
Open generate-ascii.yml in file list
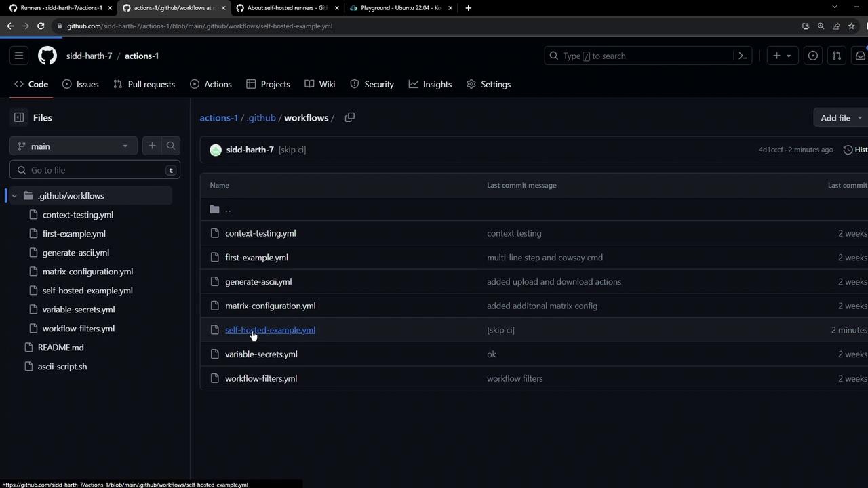pyautogui.click(x=258, y=282)
